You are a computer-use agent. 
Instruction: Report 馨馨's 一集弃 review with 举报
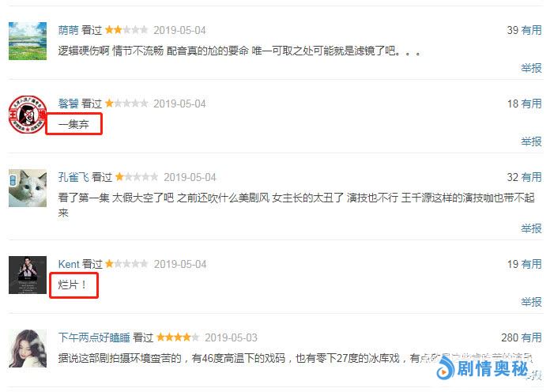coord(531,141)
